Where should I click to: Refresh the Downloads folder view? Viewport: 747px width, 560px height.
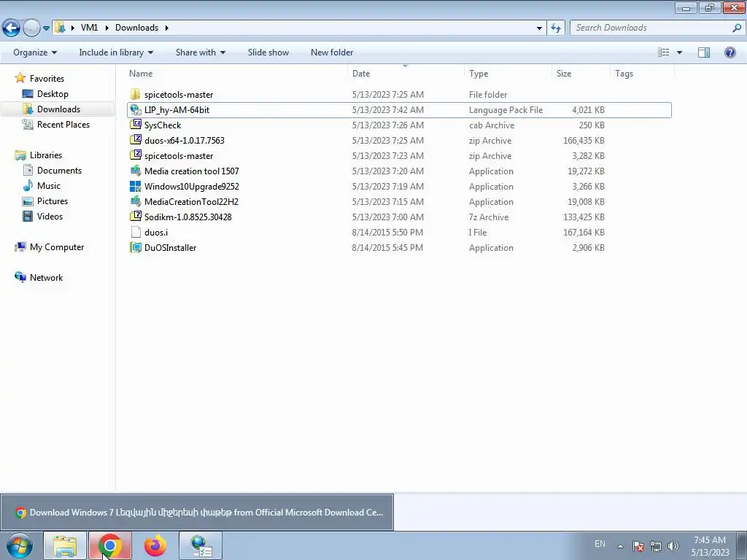[555, 28]
